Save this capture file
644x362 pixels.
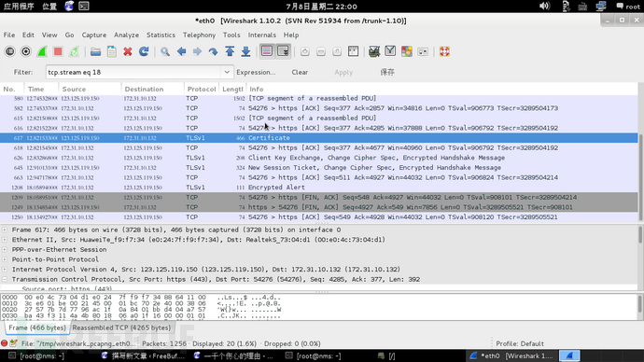click(x=112, y=51)
